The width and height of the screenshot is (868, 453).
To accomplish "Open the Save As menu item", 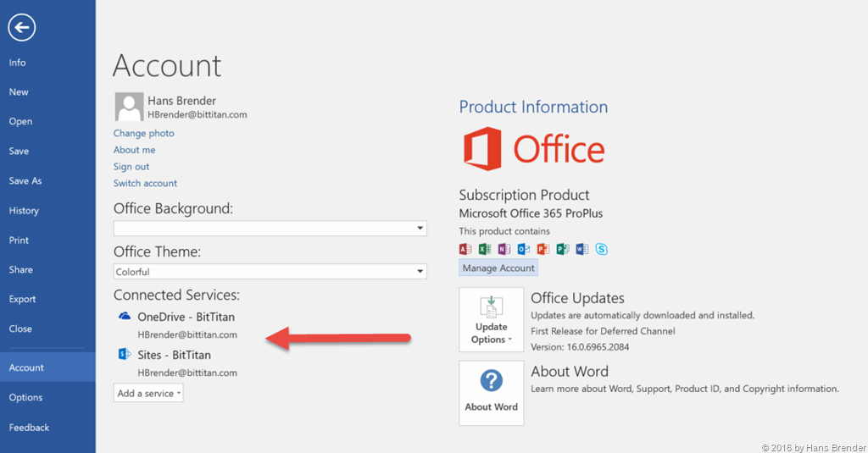I will coord(25,180).
